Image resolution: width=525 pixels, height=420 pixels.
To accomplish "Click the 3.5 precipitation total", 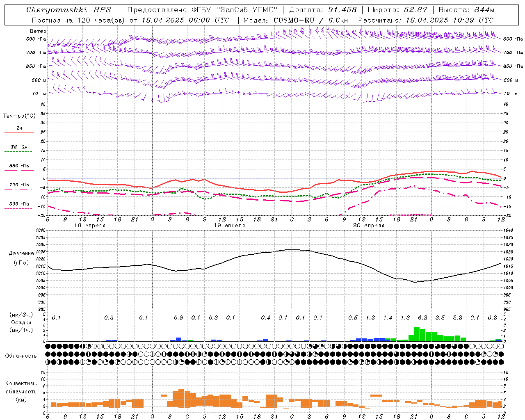I will coord(440,317).
